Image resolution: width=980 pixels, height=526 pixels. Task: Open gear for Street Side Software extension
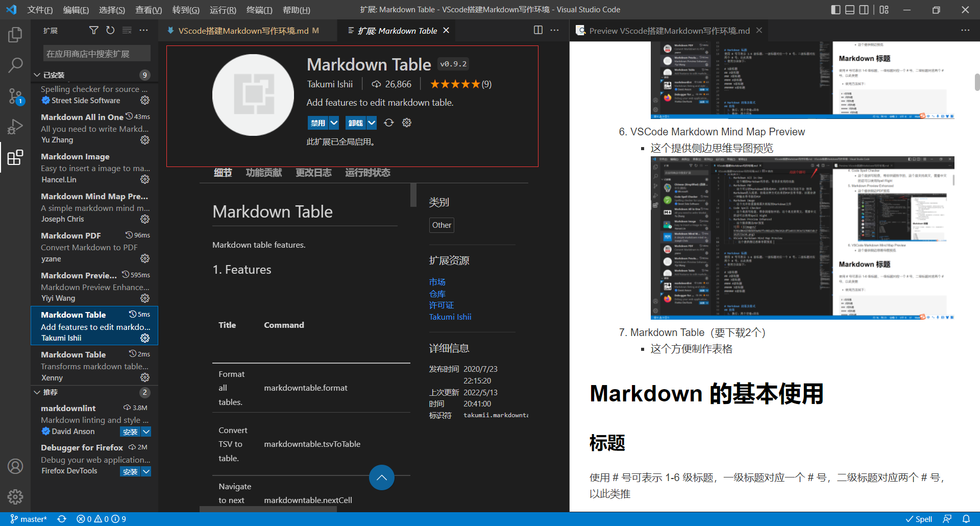click(x=145, y=100)
